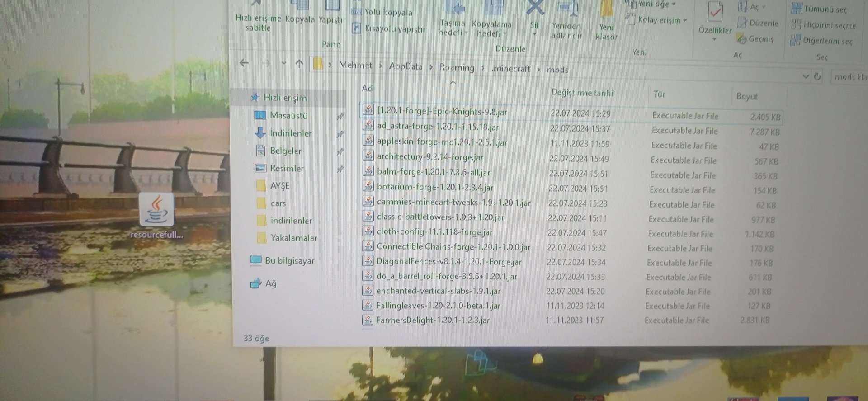The width and height of the screenshot is (868, 401).
Task: Click the Düzenle edit icon in Aç group
Action: (742, 22)
